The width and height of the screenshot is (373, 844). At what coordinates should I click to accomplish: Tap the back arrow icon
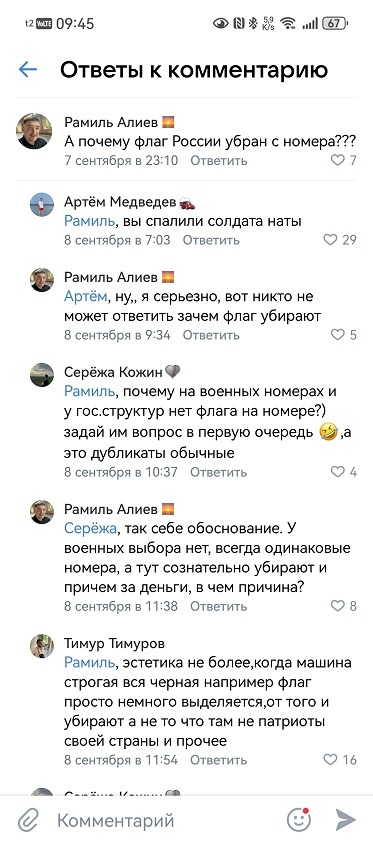(27, 69)
